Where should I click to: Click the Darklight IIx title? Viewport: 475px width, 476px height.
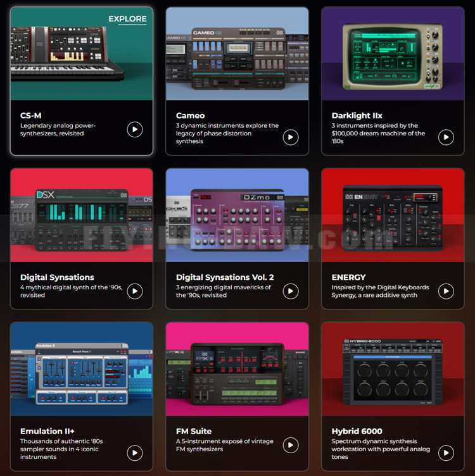point(357,116)
